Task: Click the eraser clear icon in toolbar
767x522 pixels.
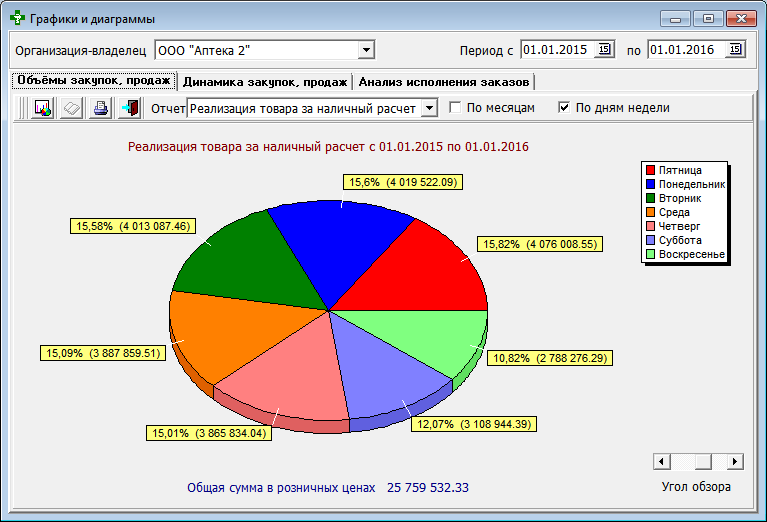Action: click(71, 108)
